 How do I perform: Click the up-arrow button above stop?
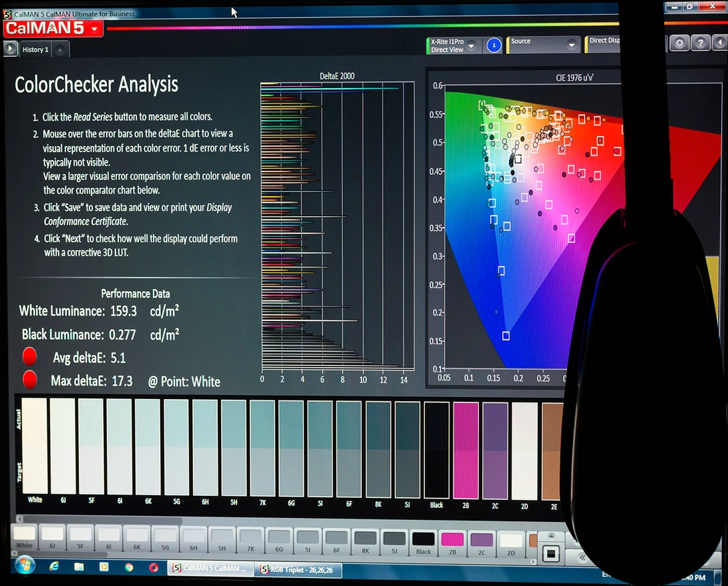[551, 536]
